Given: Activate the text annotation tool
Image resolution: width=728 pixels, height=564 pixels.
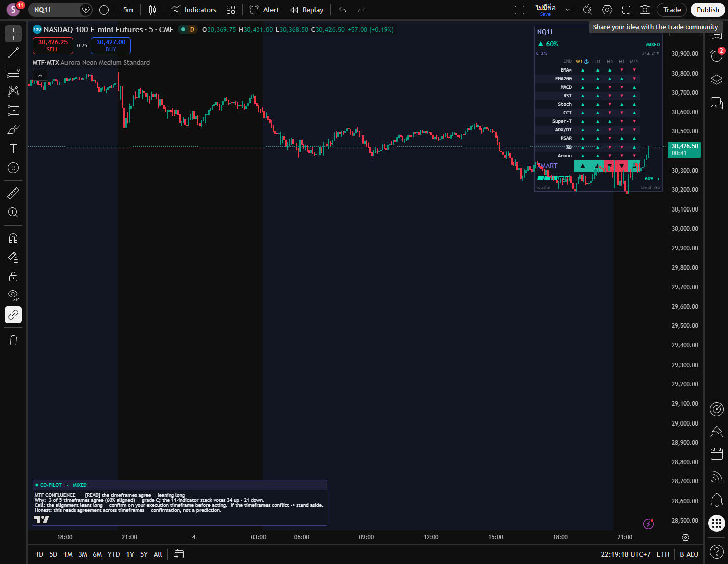Looking at the screenshot, I should [x=13, y=149].
